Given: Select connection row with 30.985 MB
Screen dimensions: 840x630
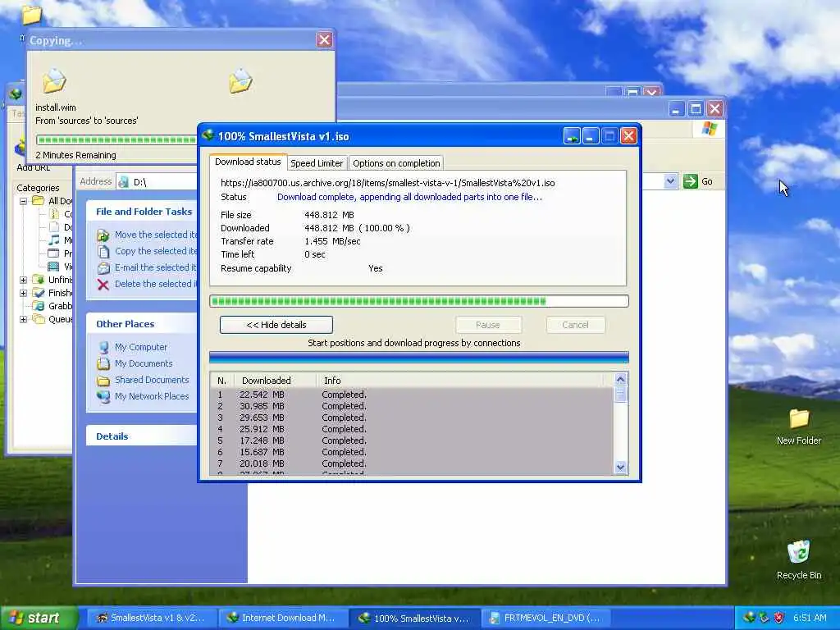Looking at the screenshot, I should 412,406.
